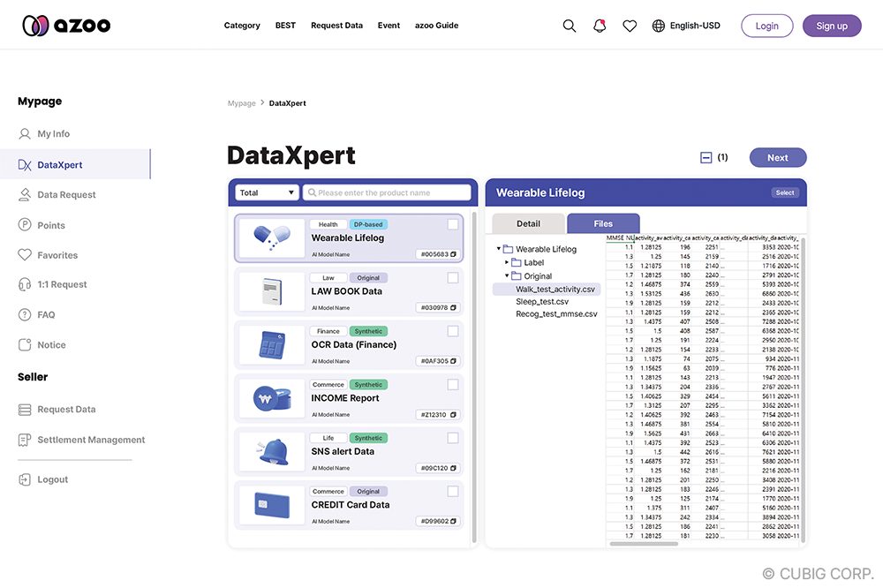The image size is (883, 588).
Task: Collapse the Original folder arrow
Action: coord(506,275)
